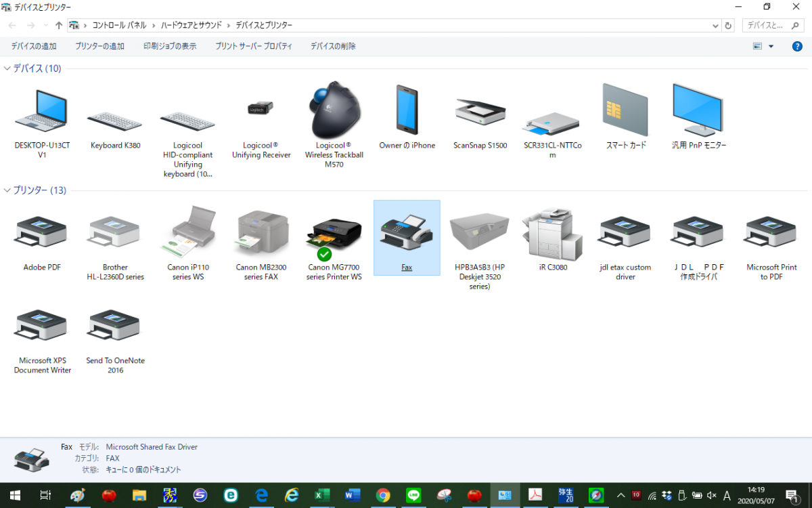Open プリント サーバー プロパティ

pyautogui.click(x=254, y=47)
